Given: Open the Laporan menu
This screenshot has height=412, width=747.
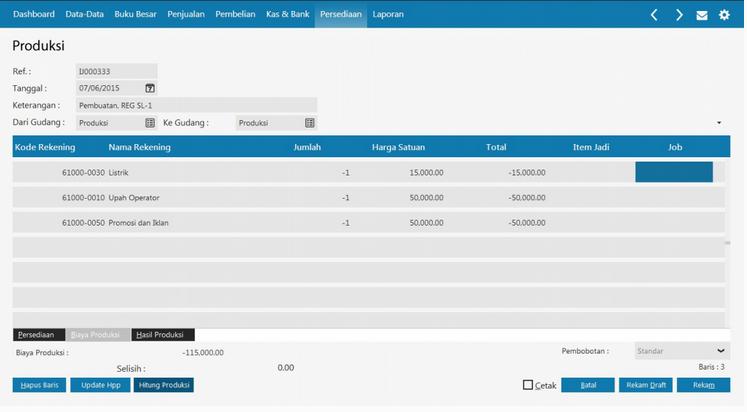Looking at the screenshot, I should pos(388,15).
